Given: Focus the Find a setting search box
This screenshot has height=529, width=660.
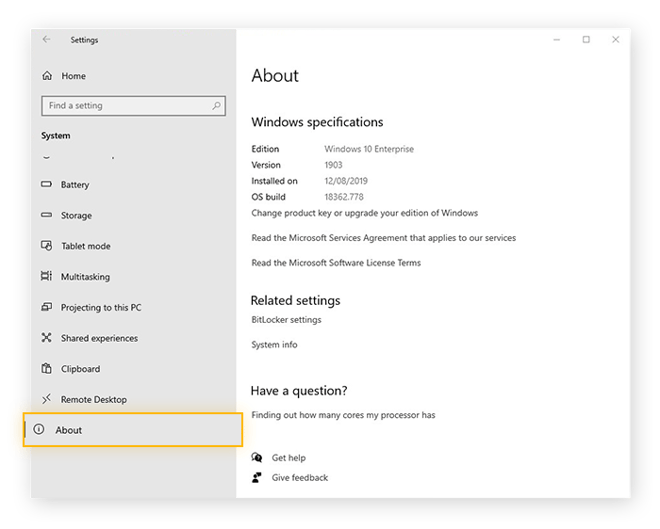Looking at the screenshot, I should click(133, 106).
